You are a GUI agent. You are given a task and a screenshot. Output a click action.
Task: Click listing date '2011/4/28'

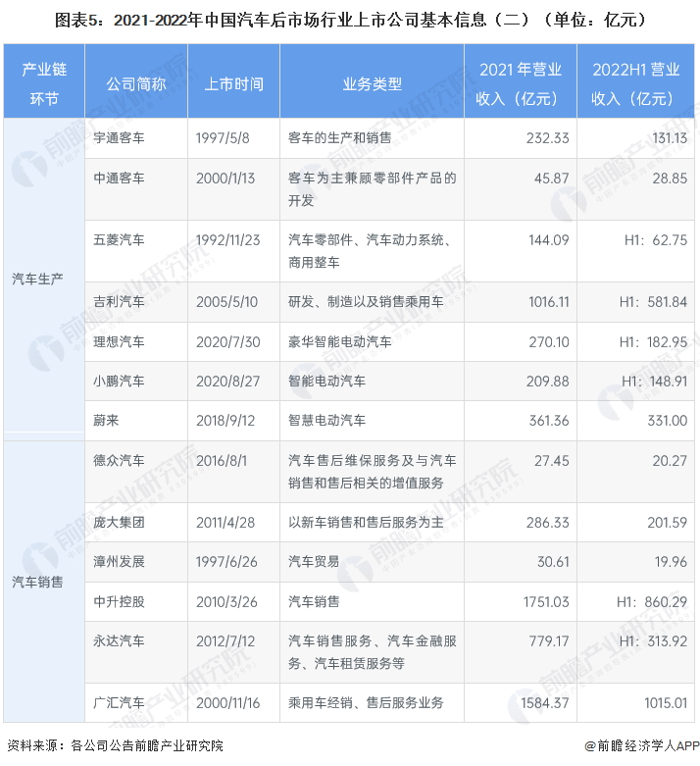point(225,522)
